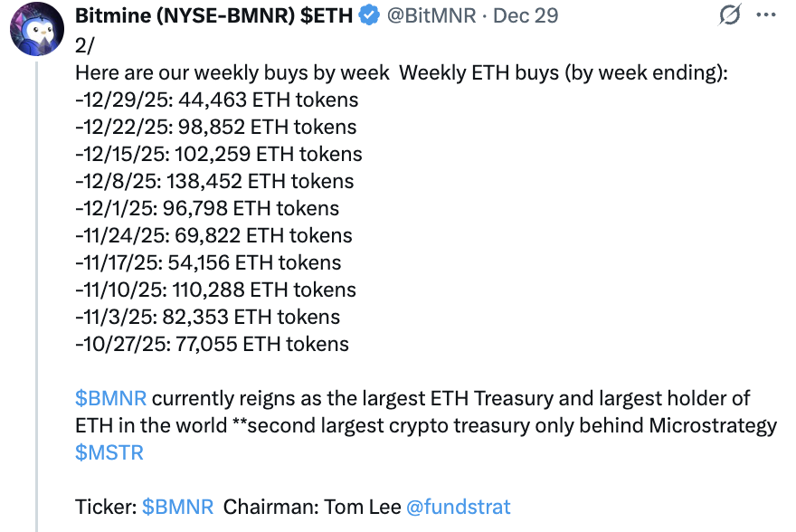Open the $MSTR cashtag link

[109, 451]
